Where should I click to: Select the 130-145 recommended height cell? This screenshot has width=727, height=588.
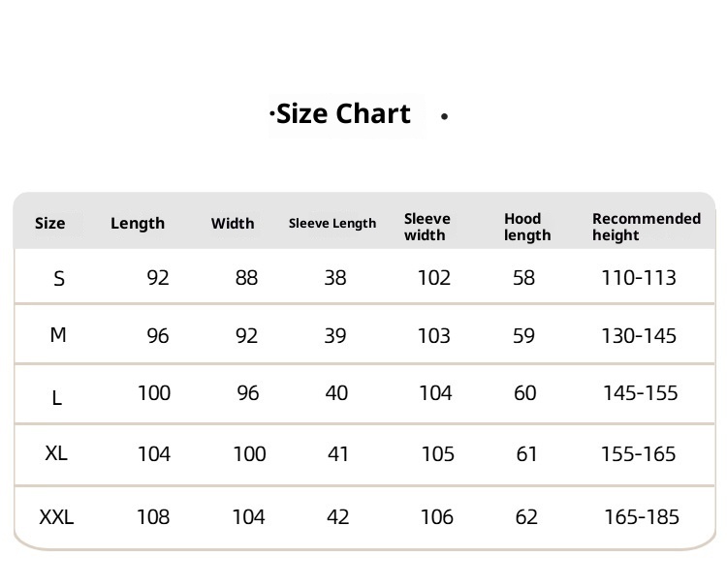point(639,336)
